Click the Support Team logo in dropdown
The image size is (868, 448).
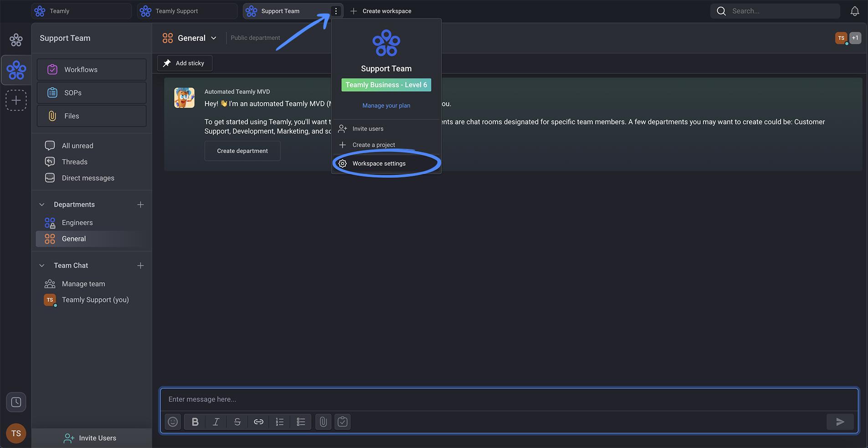pos(386,43)
